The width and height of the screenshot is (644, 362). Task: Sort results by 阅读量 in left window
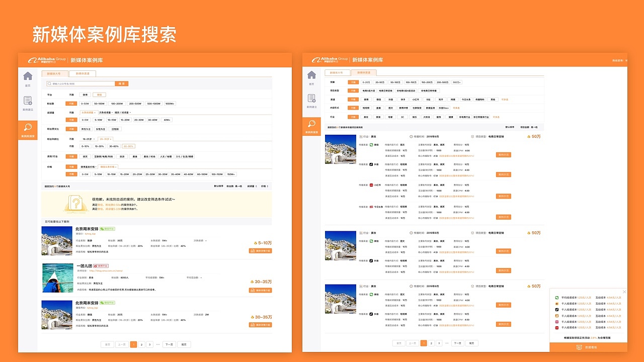pyautogui.click(x=251, y=186)
